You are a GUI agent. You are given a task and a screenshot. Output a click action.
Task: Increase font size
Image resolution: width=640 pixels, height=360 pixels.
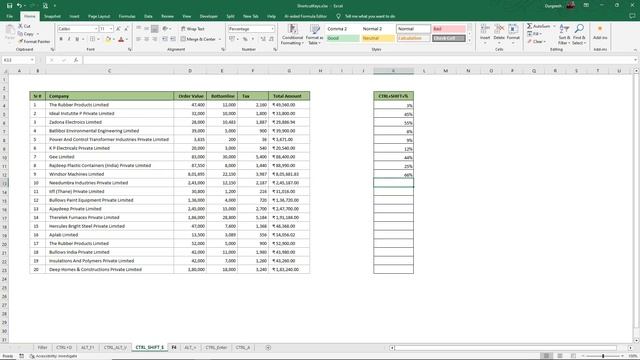[x=118, y=29]
